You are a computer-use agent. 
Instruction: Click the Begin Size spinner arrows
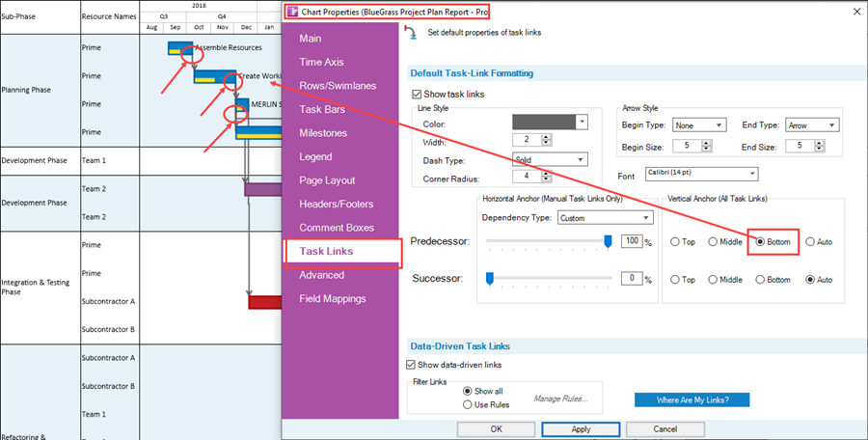pos(706,147)
